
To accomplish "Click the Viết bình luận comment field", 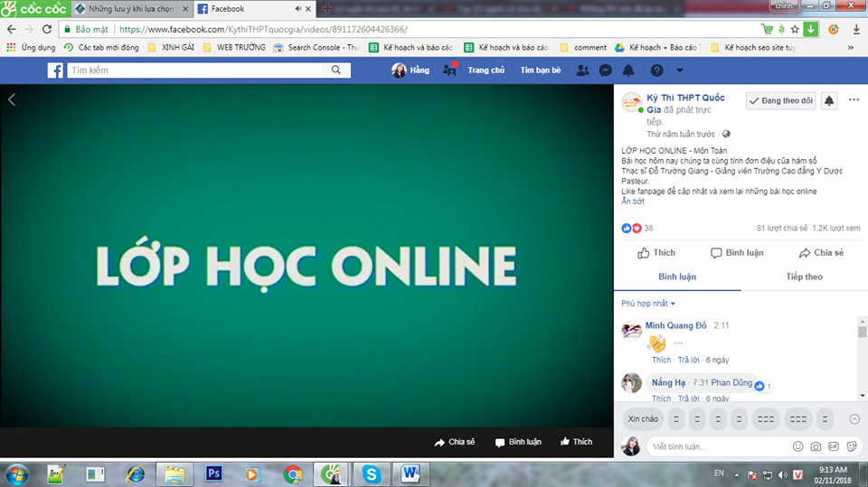I will 720,446.
